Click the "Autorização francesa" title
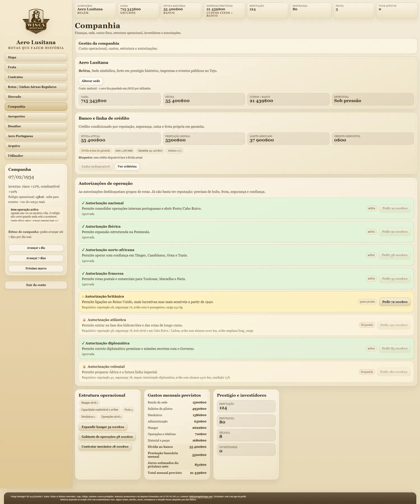 pos(104,273)
